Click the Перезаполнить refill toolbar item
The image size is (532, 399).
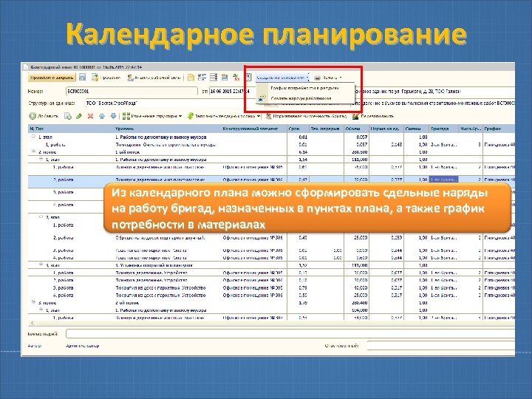373,116
